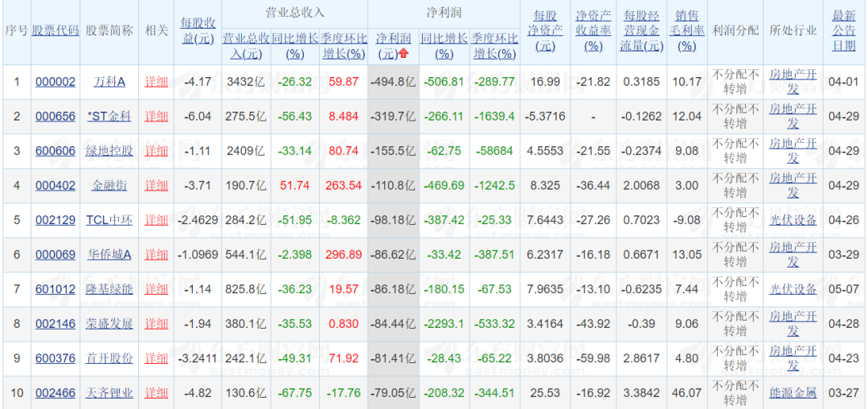Sort by 每股经营现金流量(元) header

coord(642,31)
